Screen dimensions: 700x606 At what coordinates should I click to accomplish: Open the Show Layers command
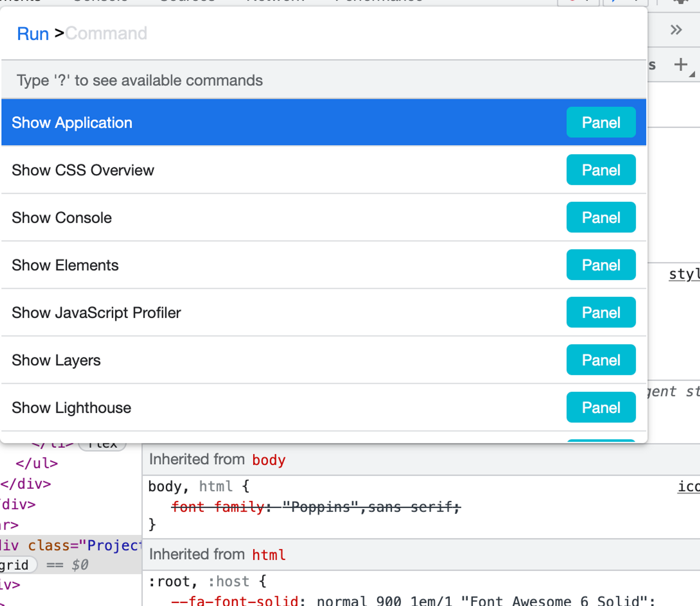pos(56,360)
